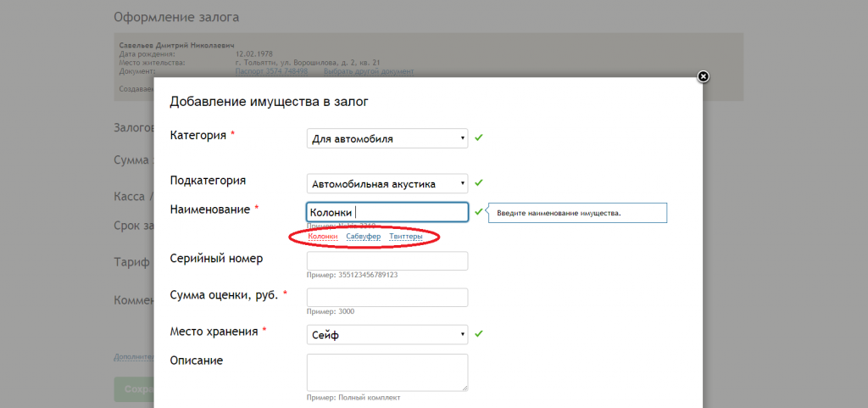Open the Место хранения dropdown
The image size is (868, 408).
click(x=387, y=335)
